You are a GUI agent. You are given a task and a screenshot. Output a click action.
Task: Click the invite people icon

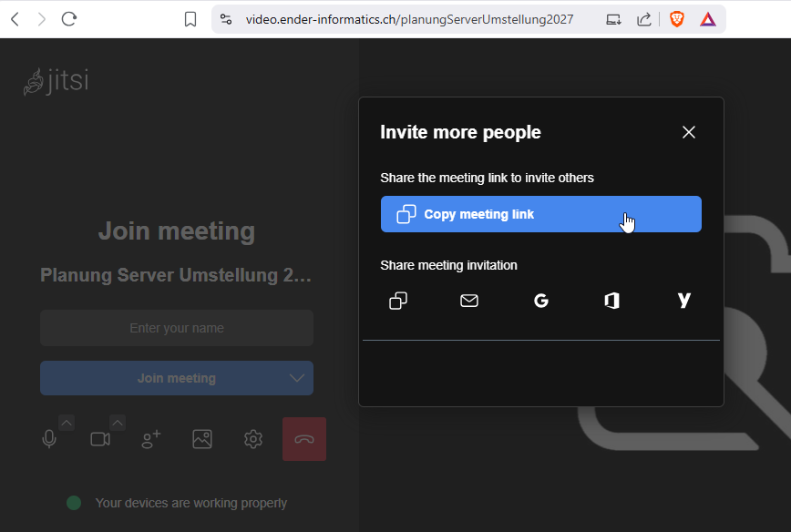click(x=151, y=439)
